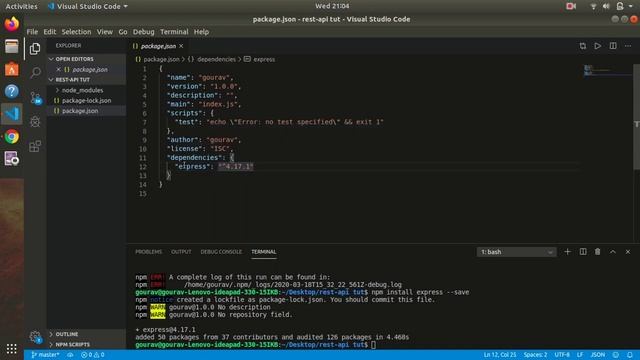Split the editor to the right
The image size is (640, 360).
[x=613, y=46]
